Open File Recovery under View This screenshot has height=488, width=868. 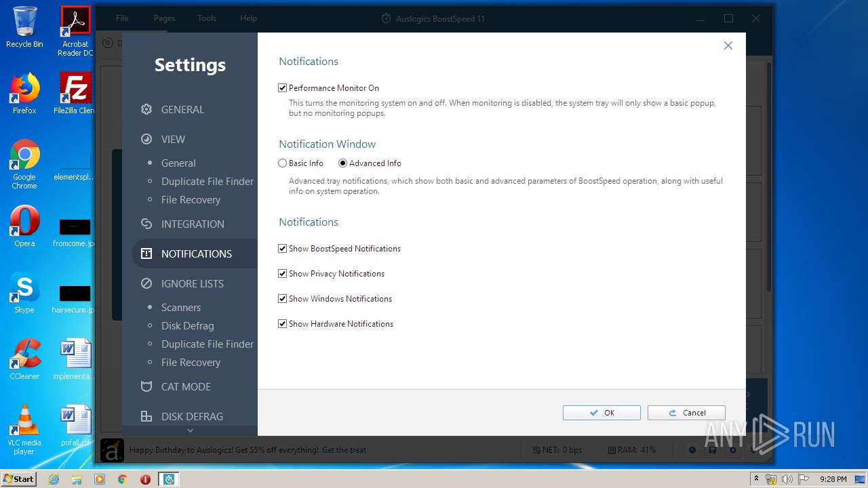pyautogui.click(x=191, y=200)
